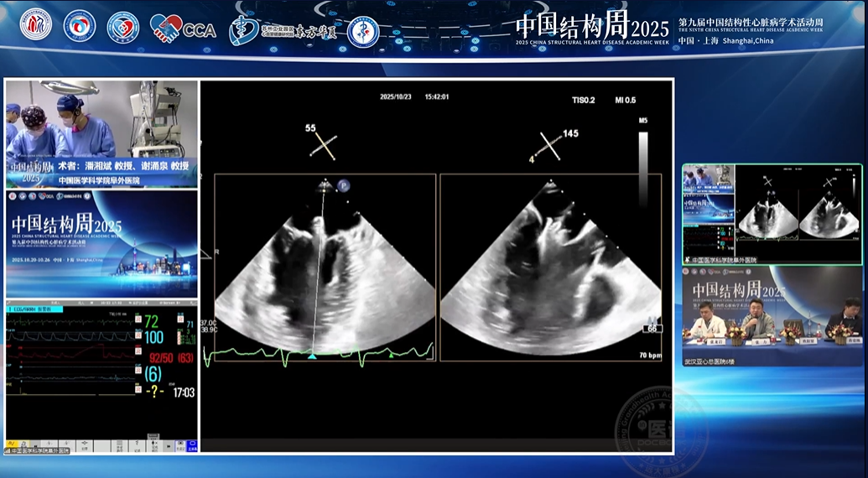Viewport: 868px width, 478px height.
Task: Click the AP-SHD circular logo
Action: [79, 25]
